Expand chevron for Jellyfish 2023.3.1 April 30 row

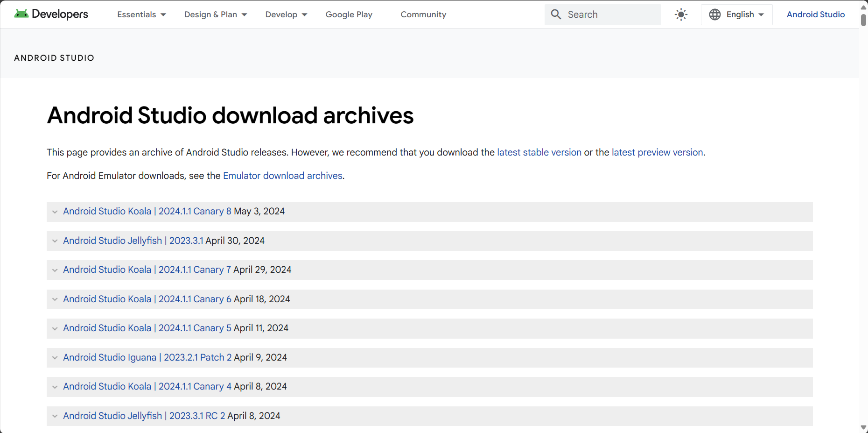tap(55, 241)
